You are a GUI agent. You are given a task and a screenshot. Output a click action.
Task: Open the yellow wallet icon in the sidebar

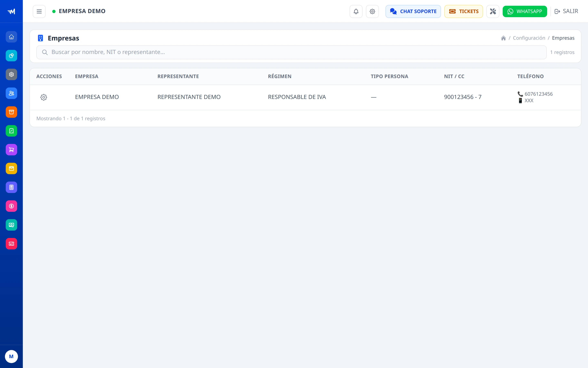11,168
